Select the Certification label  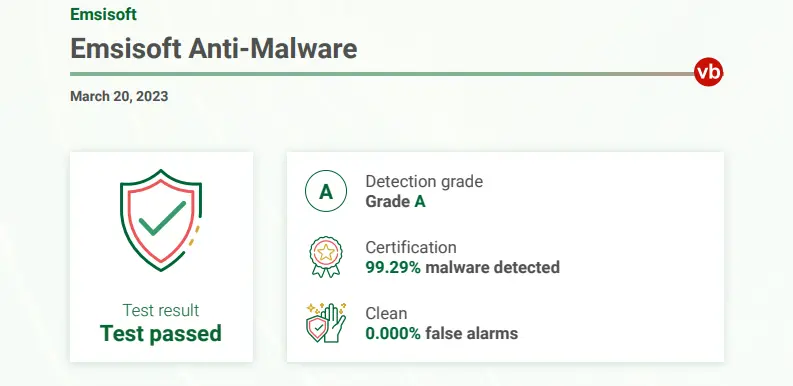(411, 247)
